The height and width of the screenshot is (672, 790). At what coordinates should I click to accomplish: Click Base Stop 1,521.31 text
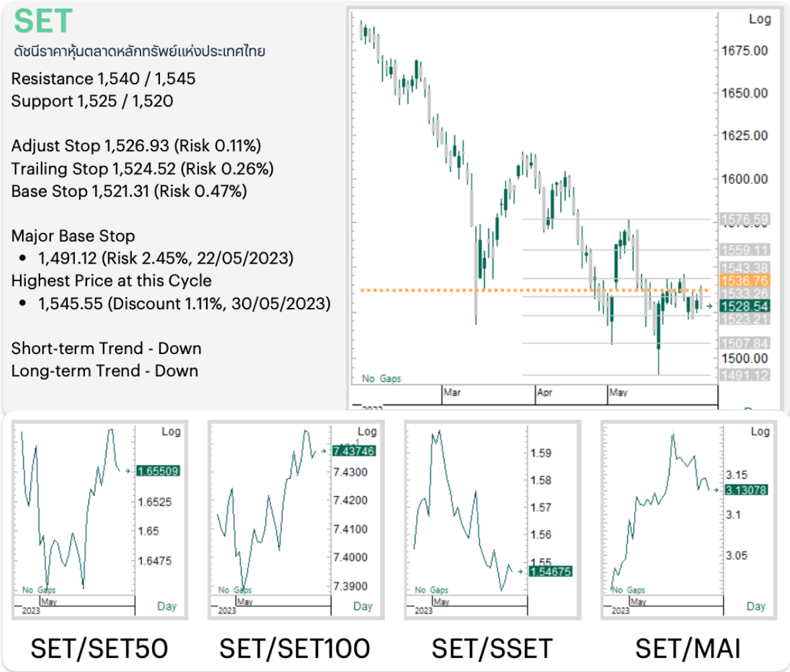(129, 191)
